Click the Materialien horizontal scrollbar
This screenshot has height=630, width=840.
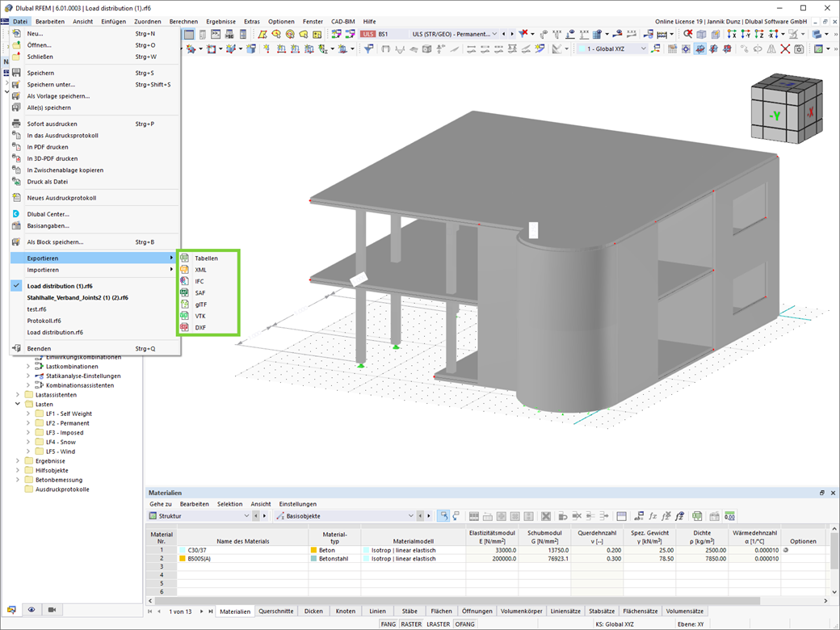pos(457,601)
